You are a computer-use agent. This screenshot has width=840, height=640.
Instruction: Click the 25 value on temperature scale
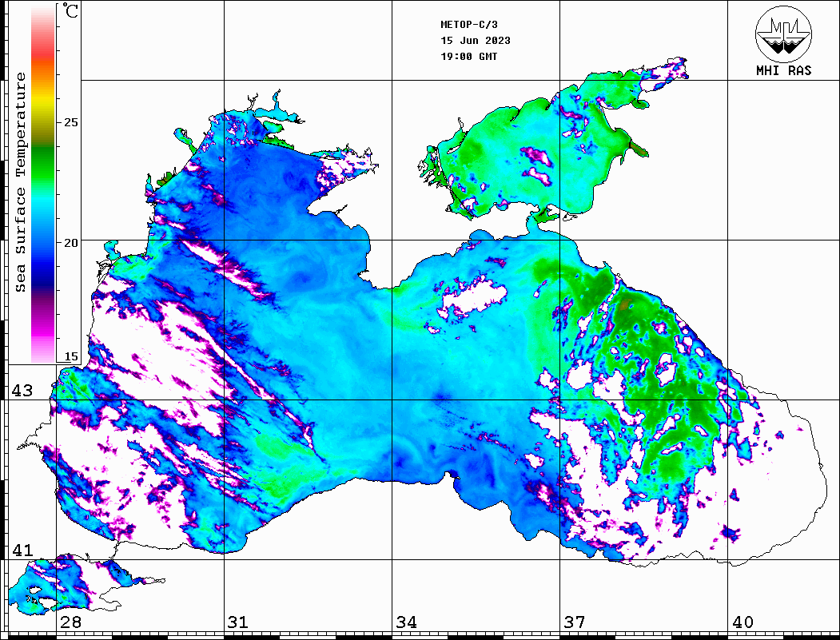coord(70,122)
